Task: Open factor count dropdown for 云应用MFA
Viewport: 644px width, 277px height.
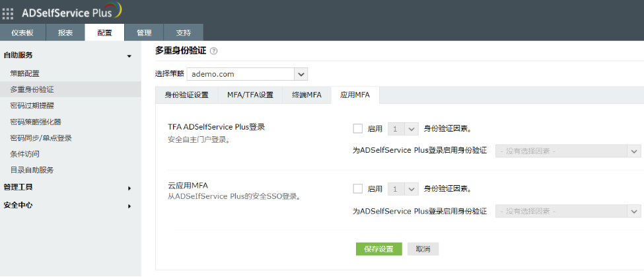Action: pyautogui.click(x=404, y=189)
